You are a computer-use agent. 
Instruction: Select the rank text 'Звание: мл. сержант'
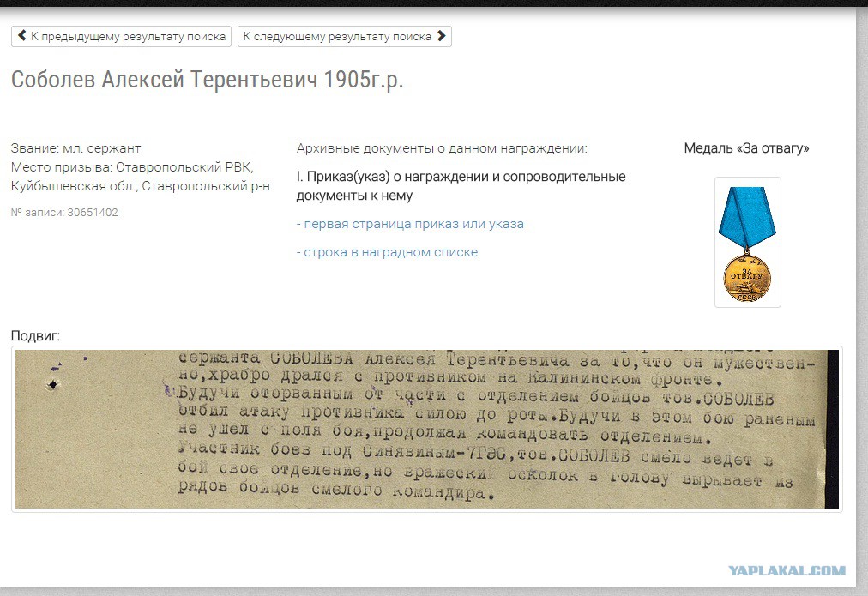(75, 148)
